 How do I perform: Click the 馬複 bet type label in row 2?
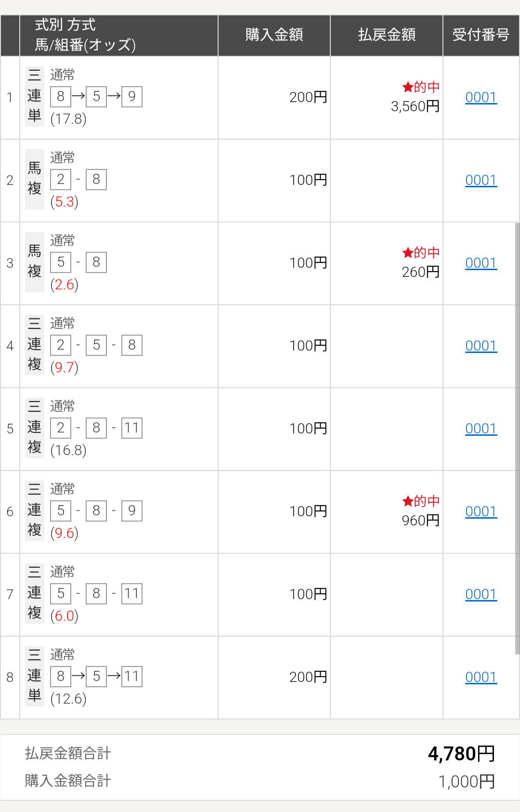pos(35,179)
